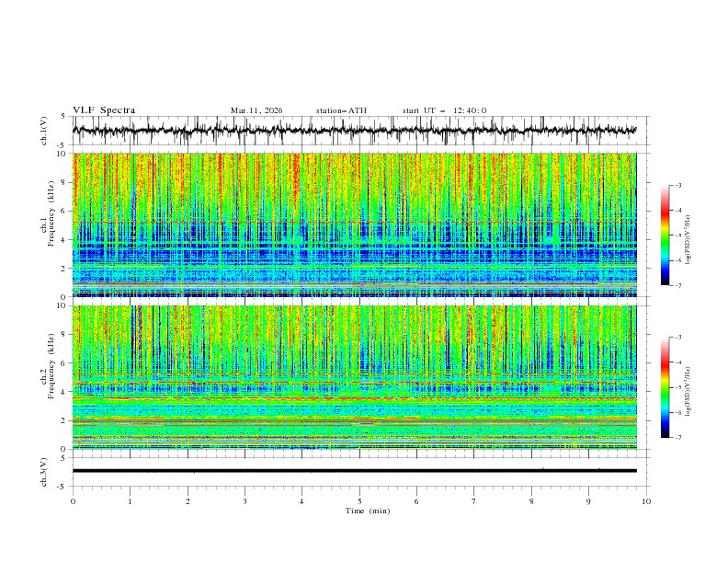Image resolution: width=728 pixels, height=563 pixels.
Task: Click time axis tick label "7"
Action: point(474,501)
